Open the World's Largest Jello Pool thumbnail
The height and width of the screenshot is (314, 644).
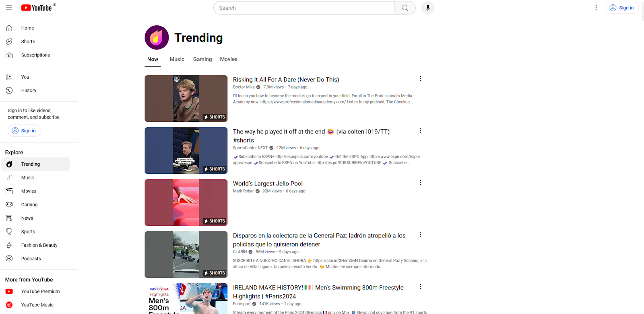tap(186, 202)
